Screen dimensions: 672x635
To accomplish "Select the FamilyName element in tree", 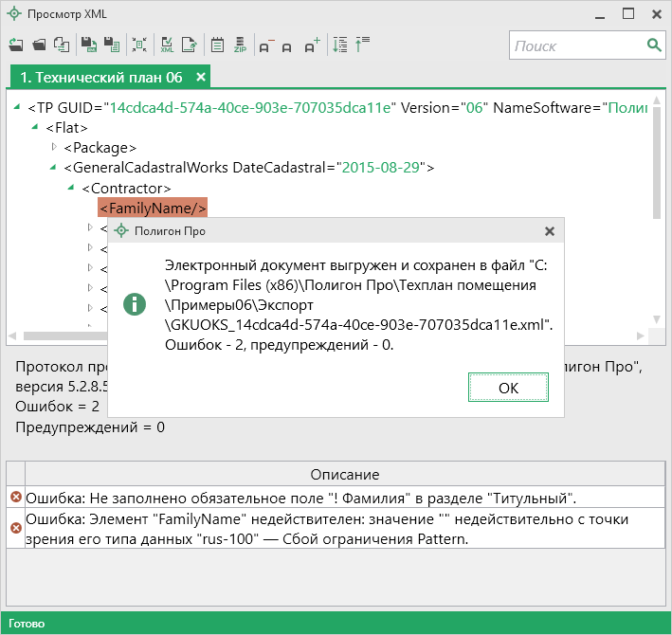I will pos(153,209).
